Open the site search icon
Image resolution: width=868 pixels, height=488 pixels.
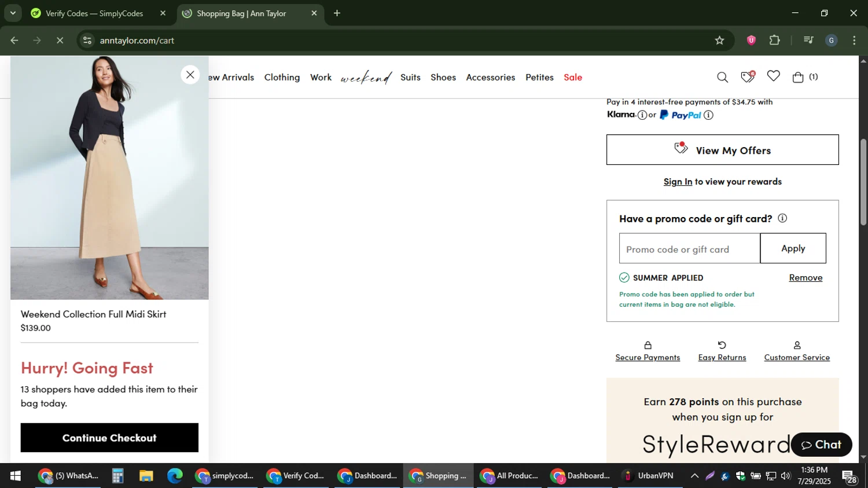pyautogui.click(x=722, y=77)
